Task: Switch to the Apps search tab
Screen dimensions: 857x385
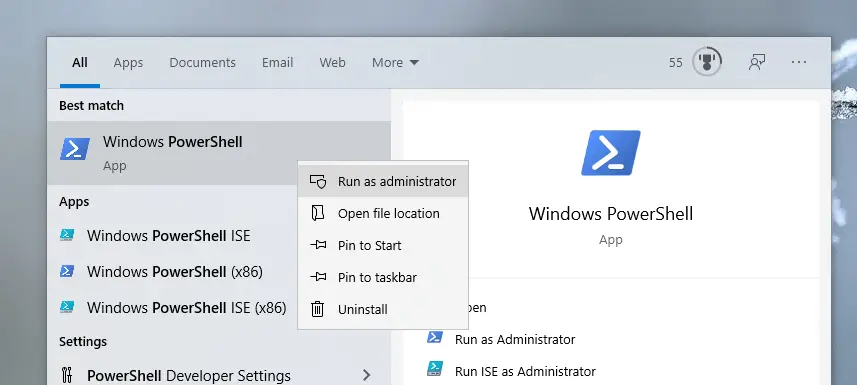Action: (128, 62)
